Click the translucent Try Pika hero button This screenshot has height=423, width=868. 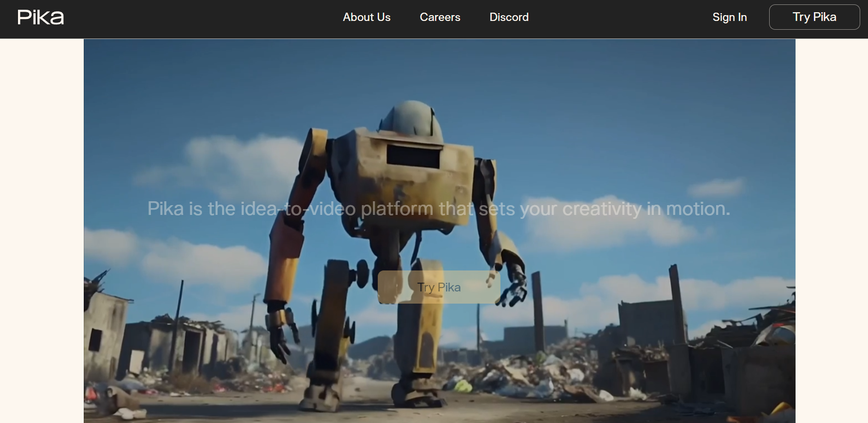pyautogui.click(x=439, y=287)
